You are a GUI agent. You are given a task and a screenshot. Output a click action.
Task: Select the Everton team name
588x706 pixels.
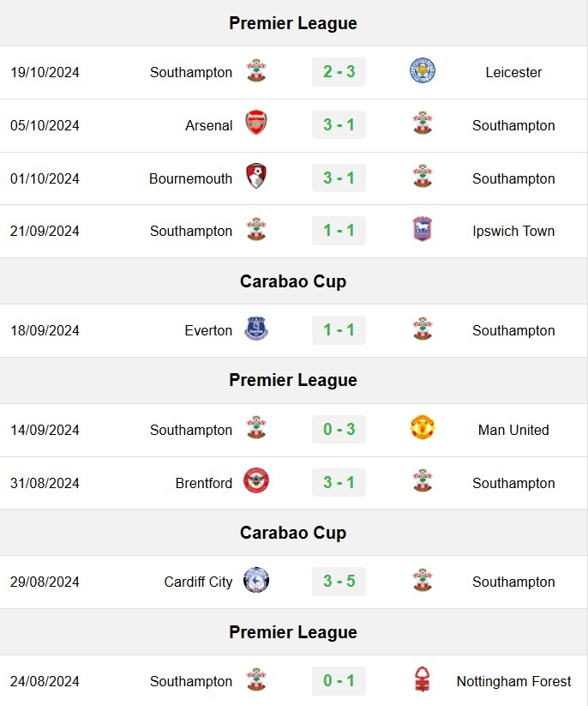(x=208, y=330)
